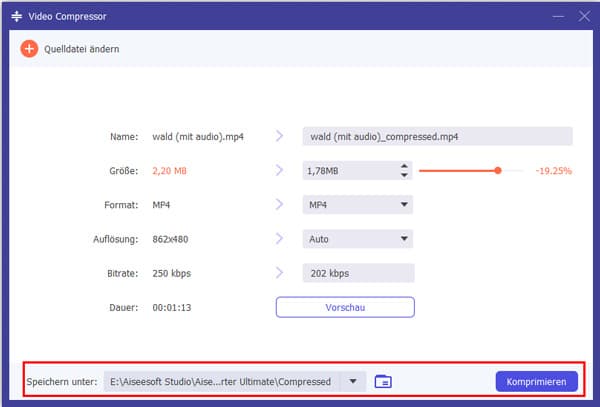
Task: Open the output format MP4 dropdown
Action: (357, 205)
